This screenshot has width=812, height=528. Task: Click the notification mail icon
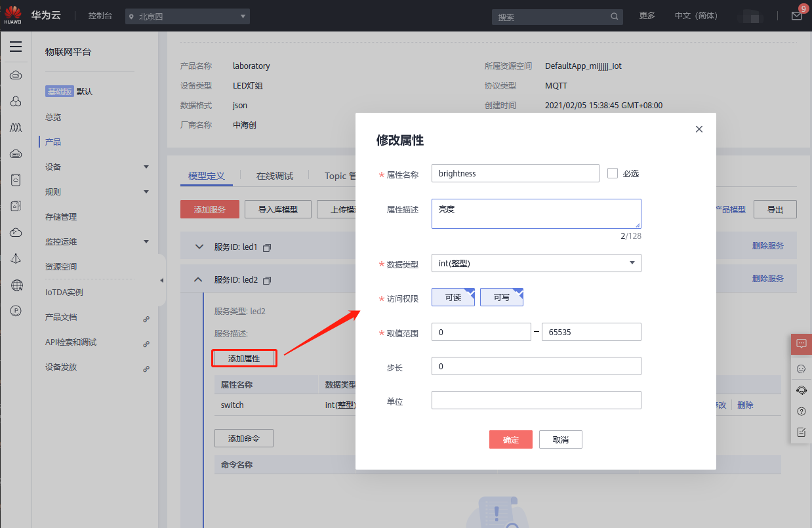click(x=796, y=16)
